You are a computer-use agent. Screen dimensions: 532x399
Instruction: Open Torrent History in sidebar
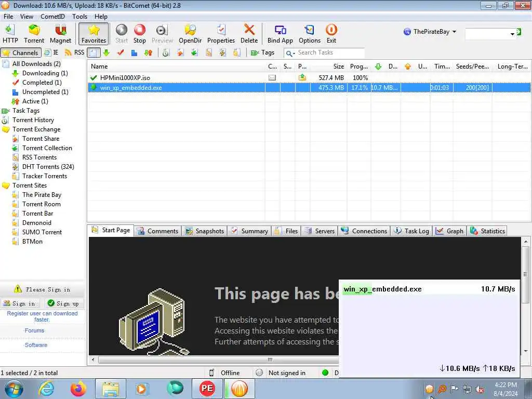click(x=33, y=120)
